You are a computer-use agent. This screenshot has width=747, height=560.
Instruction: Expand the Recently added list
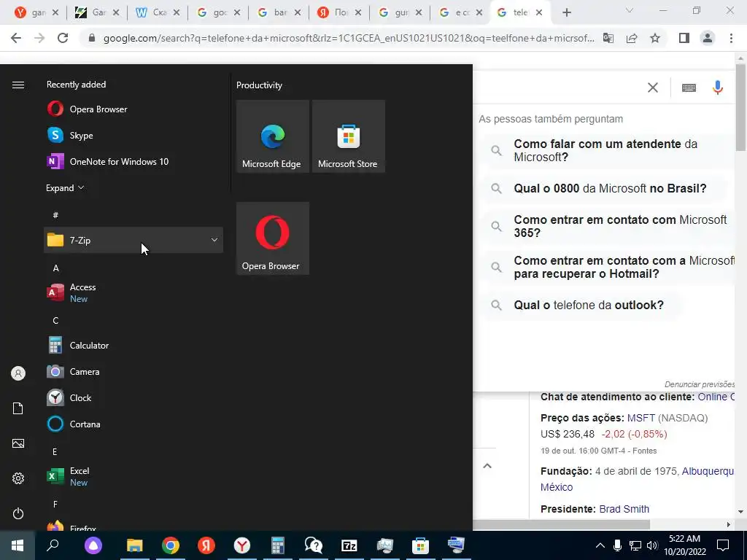[x=65, y=187]
